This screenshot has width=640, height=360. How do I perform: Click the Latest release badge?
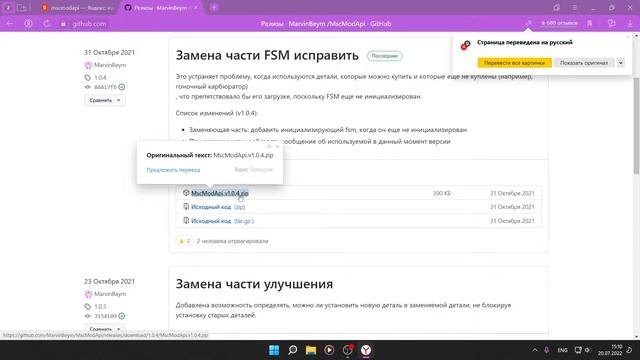click(x=384, y=56)
